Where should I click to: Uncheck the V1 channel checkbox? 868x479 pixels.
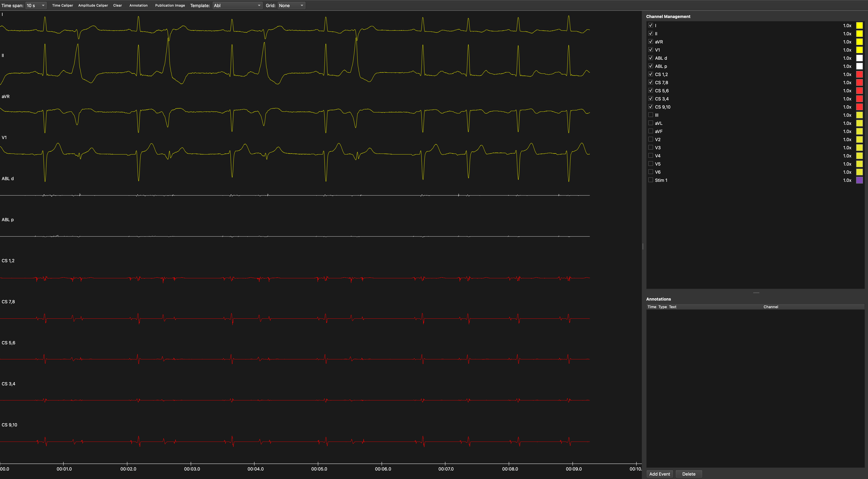tap(651, 50)
